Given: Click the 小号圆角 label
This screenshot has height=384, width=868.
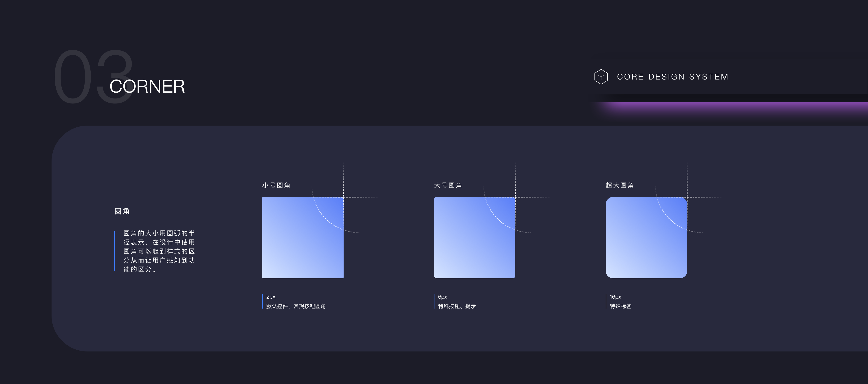Looking at the screenshot, I should point(276,185).
